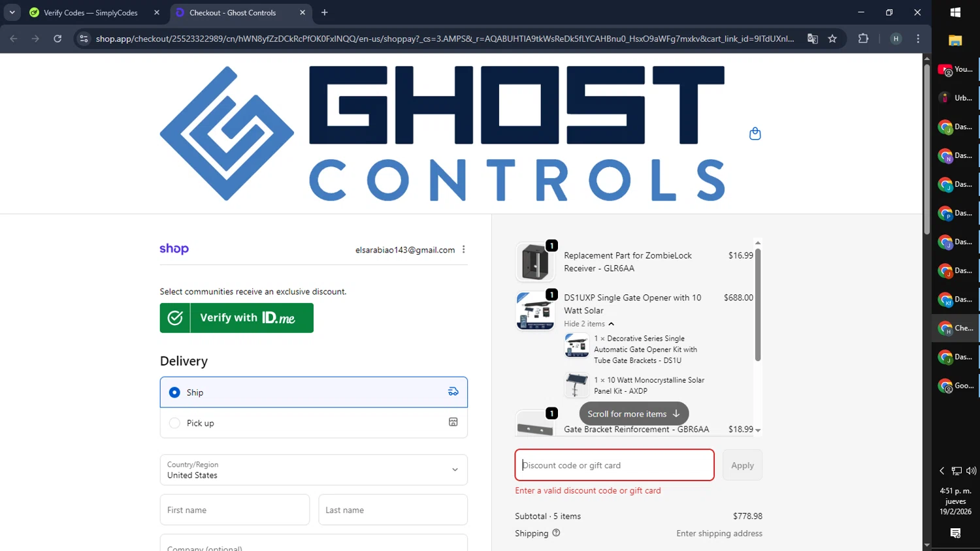
Task: Click the Company (optional) field
Action: pyautogui.click(x=314, y=543)
